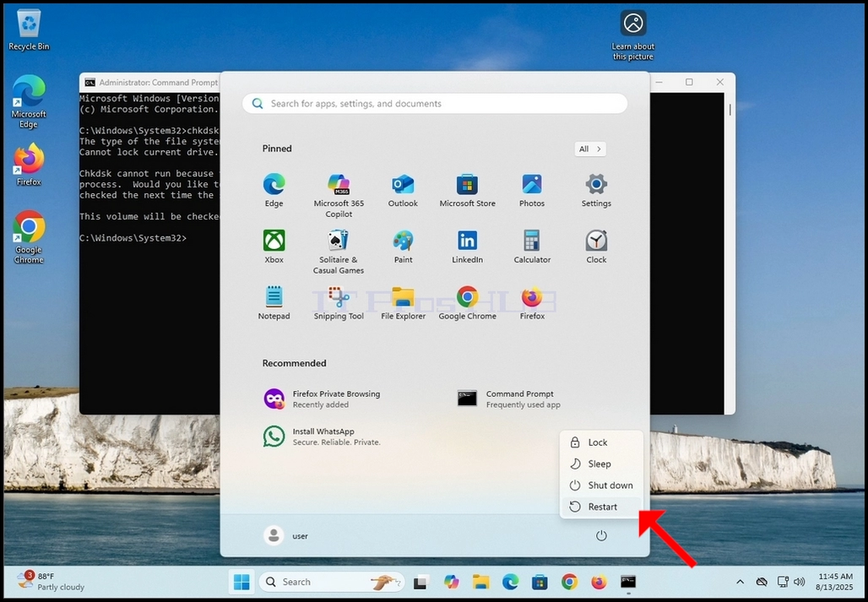Open Edge from the taskbar
The width and height of the screenshot is (868, 602).
pyautogui.click(x=510, y=582)
